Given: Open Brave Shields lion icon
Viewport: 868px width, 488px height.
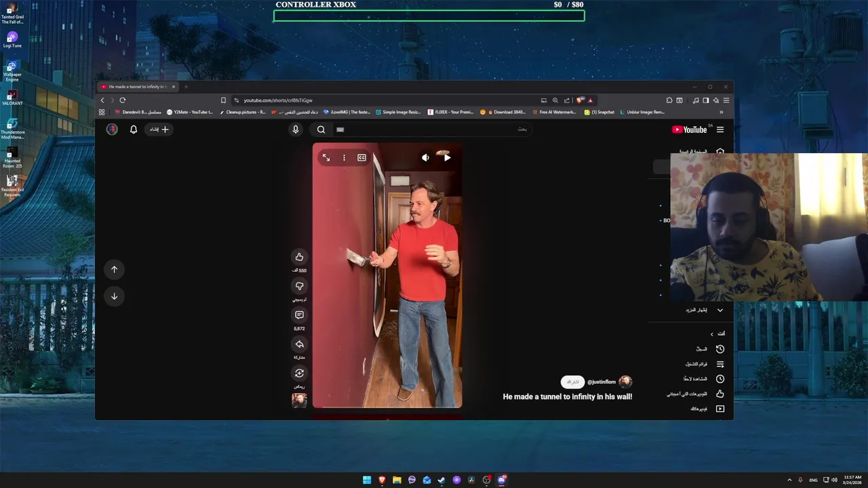Looking at the screenshot, I should (x=580, y=100).
